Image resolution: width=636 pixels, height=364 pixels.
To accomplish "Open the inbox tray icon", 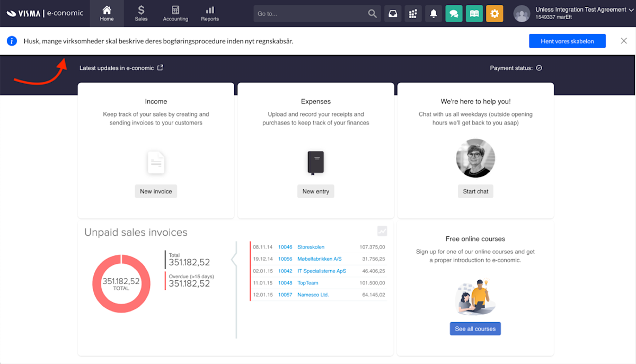I will tap(393, 13).
